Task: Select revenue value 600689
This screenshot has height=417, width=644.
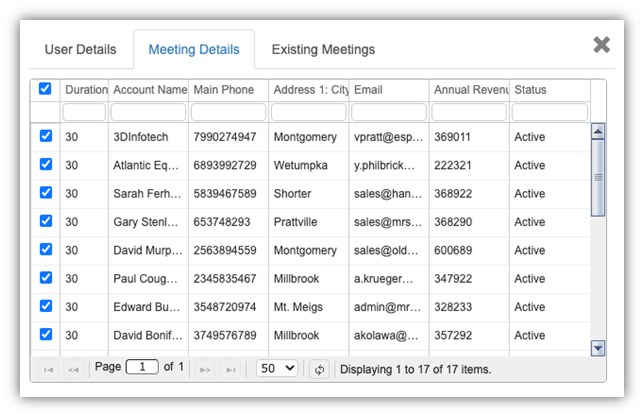Action: click(x=453, y=250)
